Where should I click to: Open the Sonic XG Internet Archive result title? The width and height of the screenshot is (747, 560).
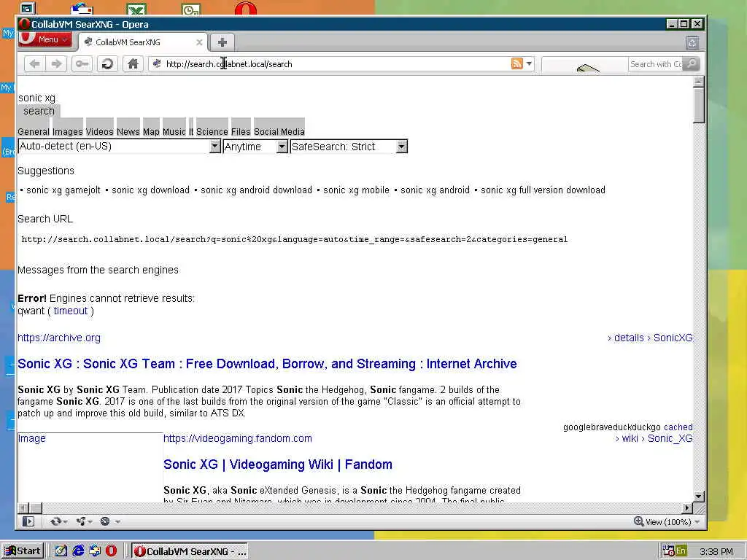coord(267,364)
